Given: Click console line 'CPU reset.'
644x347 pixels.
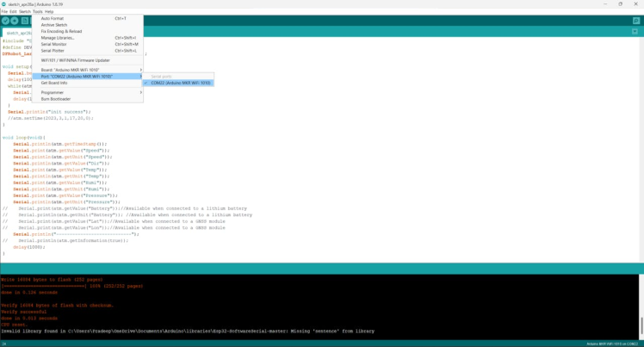Looking at the screenshot, I should coord(15,325).
